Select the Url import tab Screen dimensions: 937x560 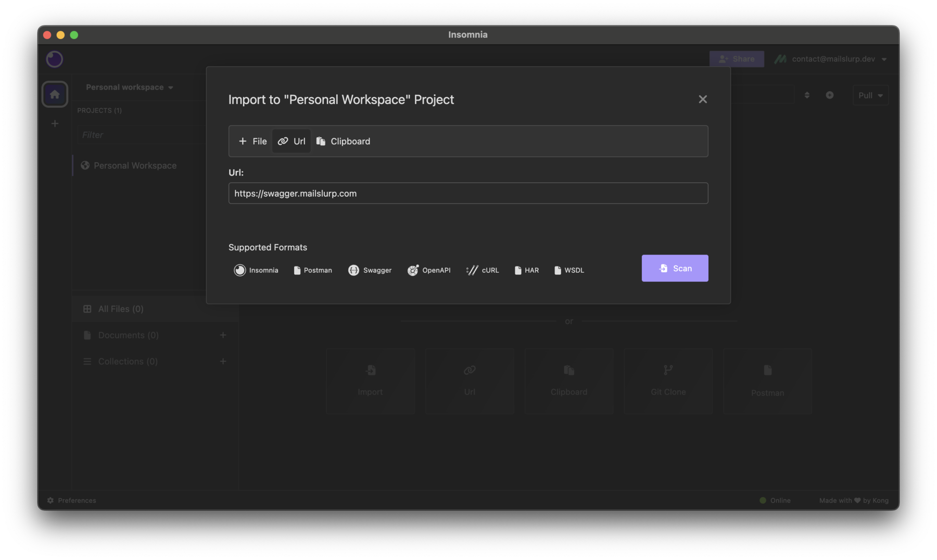click(292, 141)
